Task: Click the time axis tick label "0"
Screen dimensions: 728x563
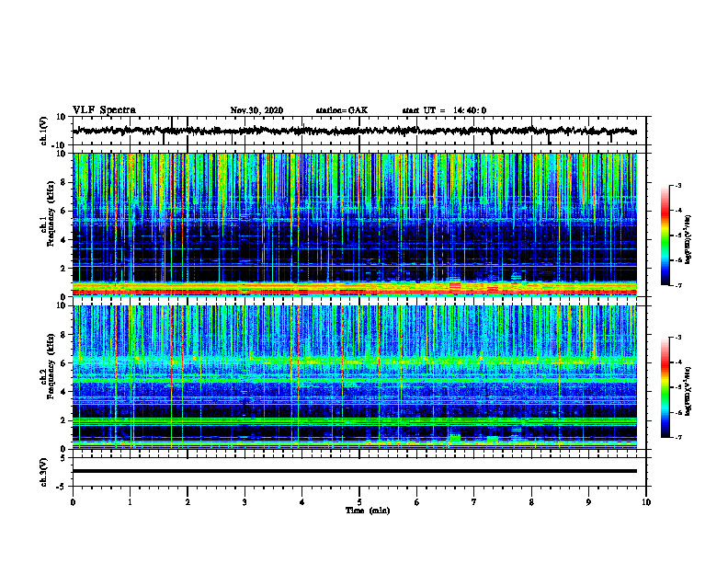Action: pos(73,502)
